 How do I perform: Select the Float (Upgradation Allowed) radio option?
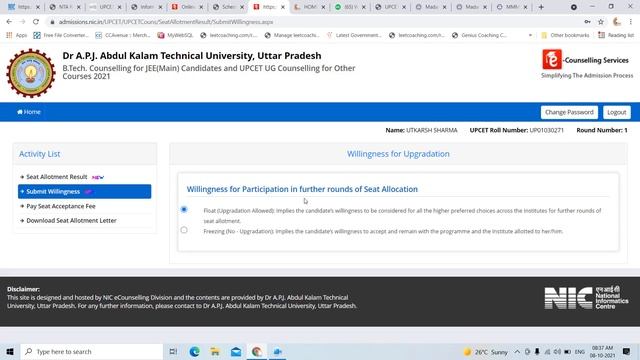(184, 209)
